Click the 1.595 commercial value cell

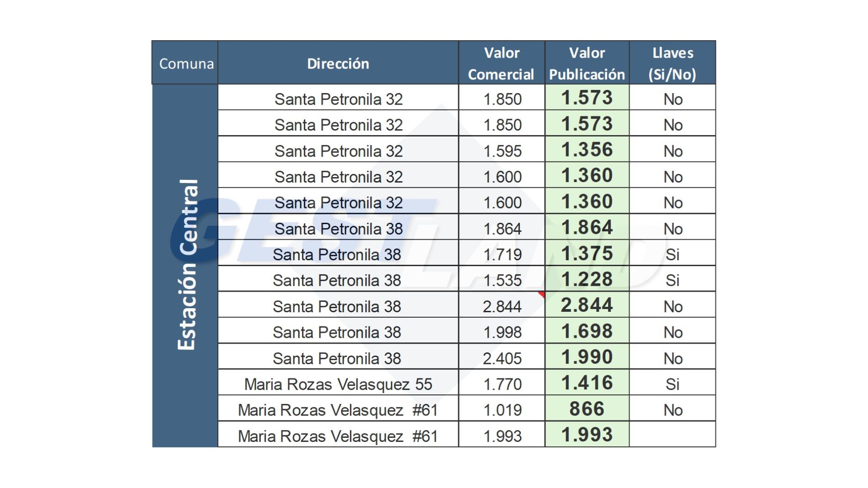click(x=502, y=151)
